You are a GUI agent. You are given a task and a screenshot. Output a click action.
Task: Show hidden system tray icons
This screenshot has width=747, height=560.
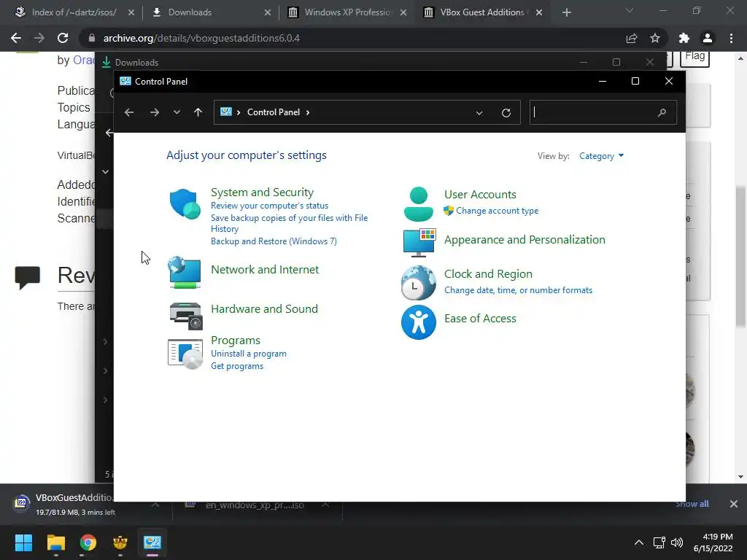coord(639,542)
